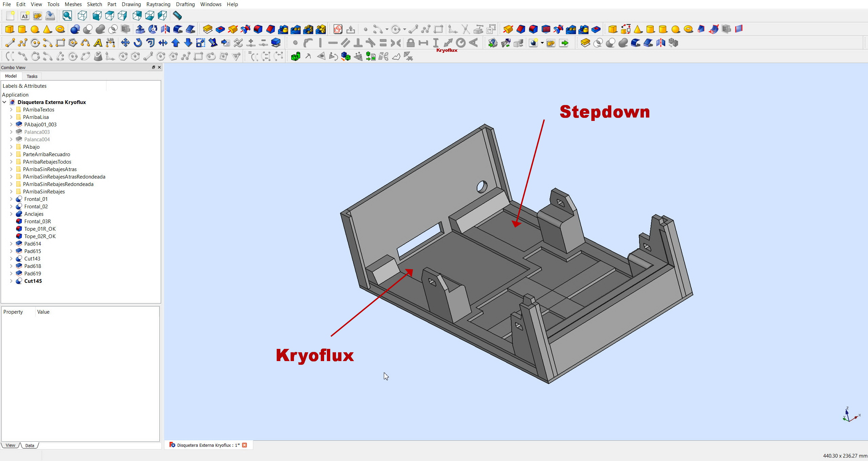The width and height of the screenshot is (868, 461).
Task: Click the Raytracing export green arrow icon
Action: (x=564, y=43)
